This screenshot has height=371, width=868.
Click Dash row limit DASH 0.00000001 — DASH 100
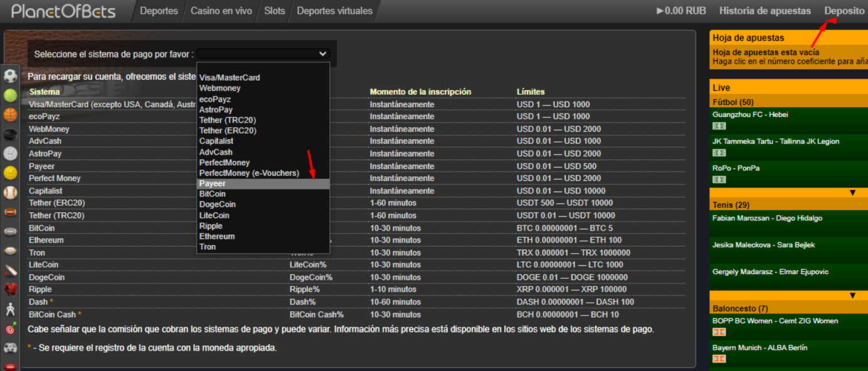coord(575,302)
